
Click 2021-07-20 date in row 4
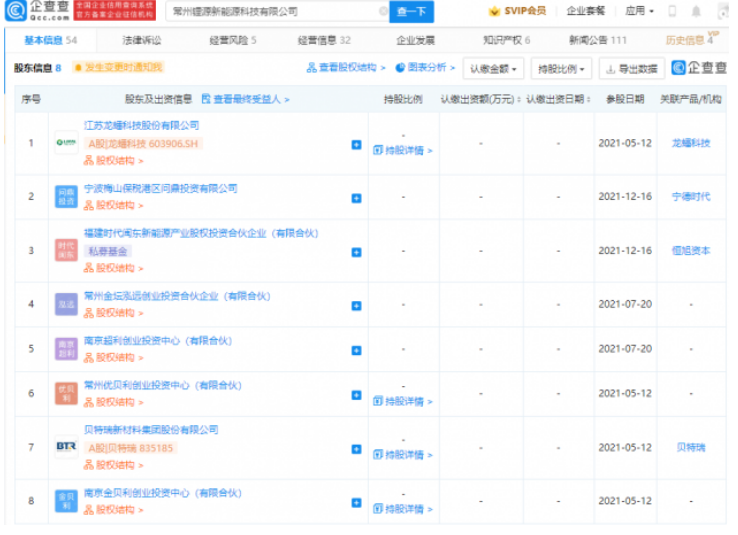625,304
